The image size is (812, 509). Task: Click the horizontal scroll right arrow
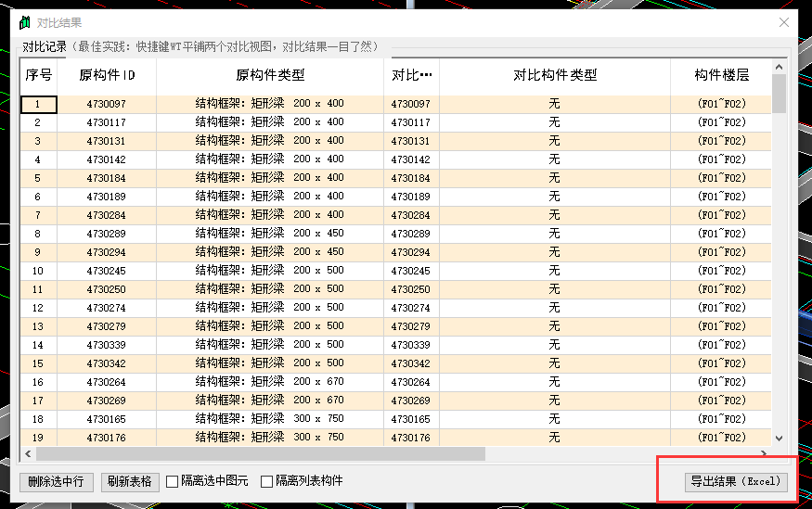[x=764, y=453]
